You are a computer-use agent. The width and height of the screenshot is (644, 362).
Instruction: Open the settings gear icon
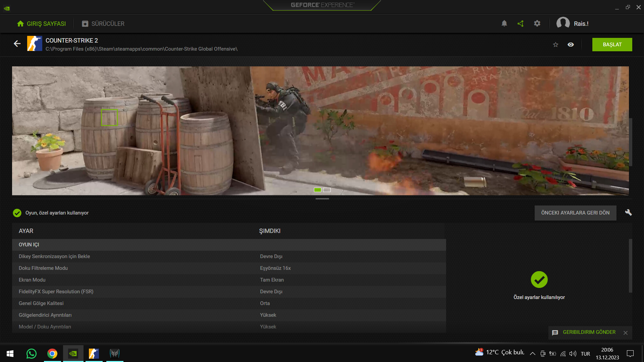pos(537,23)
